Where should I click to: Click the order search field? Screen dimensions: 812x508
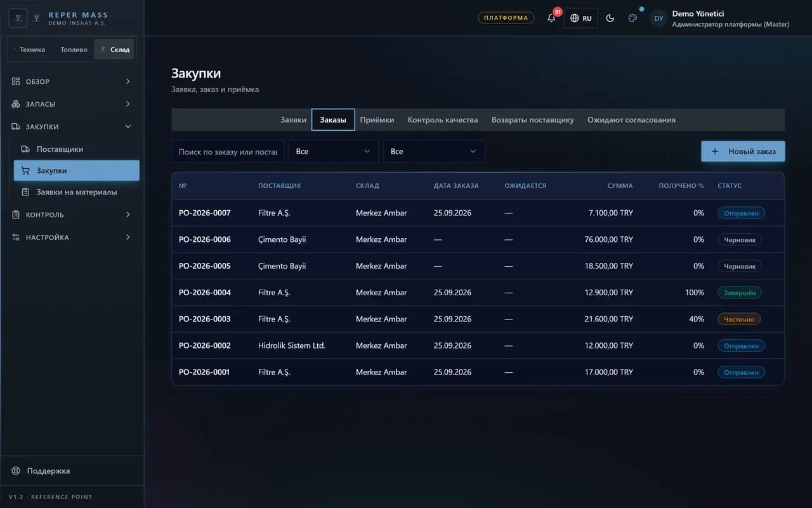[x=228, y=152]
